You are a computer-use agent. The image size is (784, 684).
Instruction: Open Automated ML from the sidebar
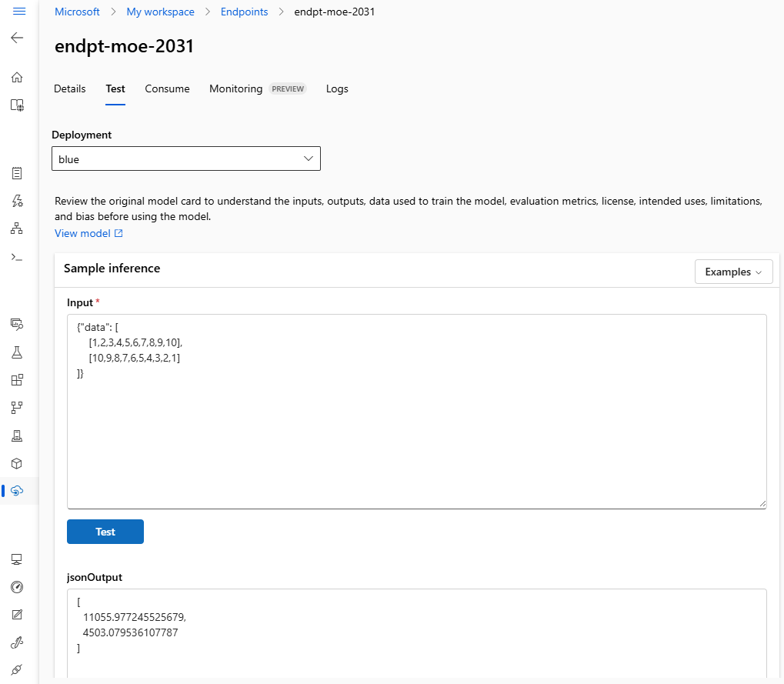[x=17, y=201]
